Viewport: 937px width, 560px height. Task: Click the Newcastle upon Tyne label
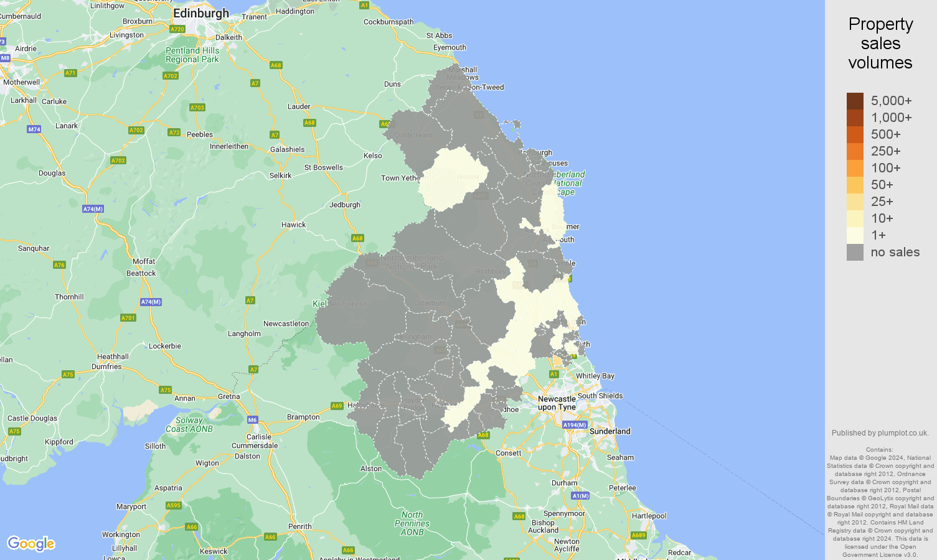557,403
